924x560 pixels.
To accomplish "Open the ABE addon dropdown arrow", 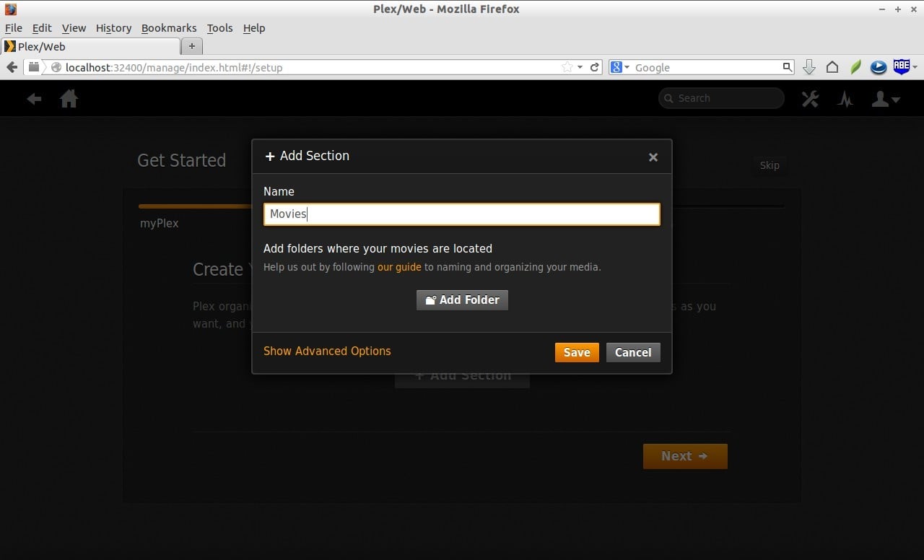I will [x=915, y=67].
